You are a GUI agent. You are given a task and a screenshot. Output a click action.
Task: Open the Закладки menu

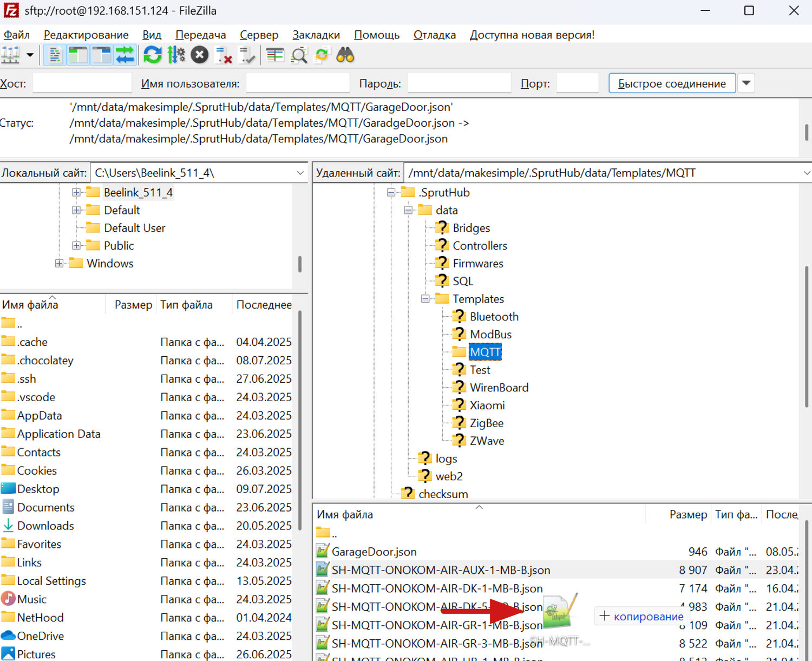[x=316, y=35]
